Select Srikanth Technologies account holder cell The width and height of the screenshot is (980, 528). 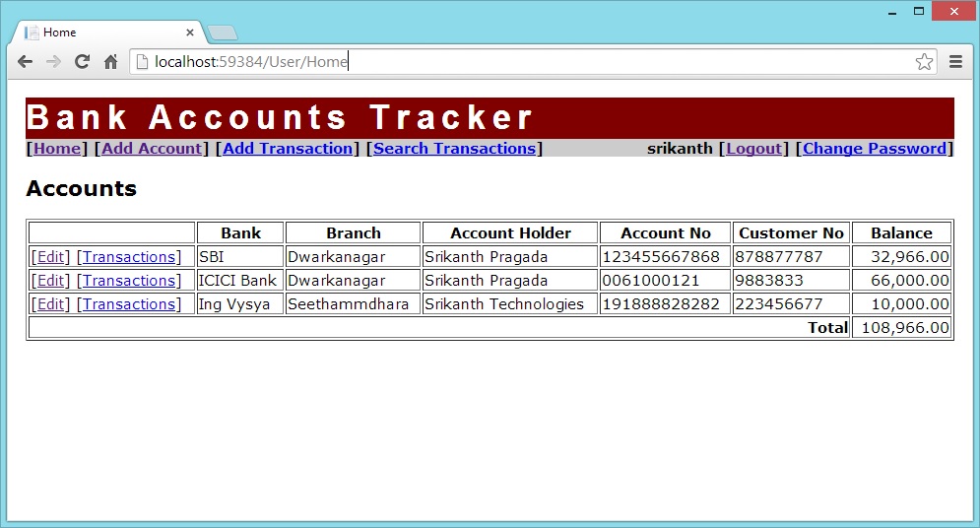coord(510,304)
